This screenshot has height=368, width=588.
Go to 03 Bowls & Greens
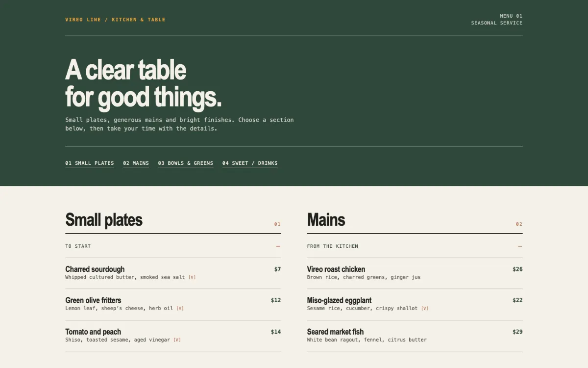pos(185,163)
